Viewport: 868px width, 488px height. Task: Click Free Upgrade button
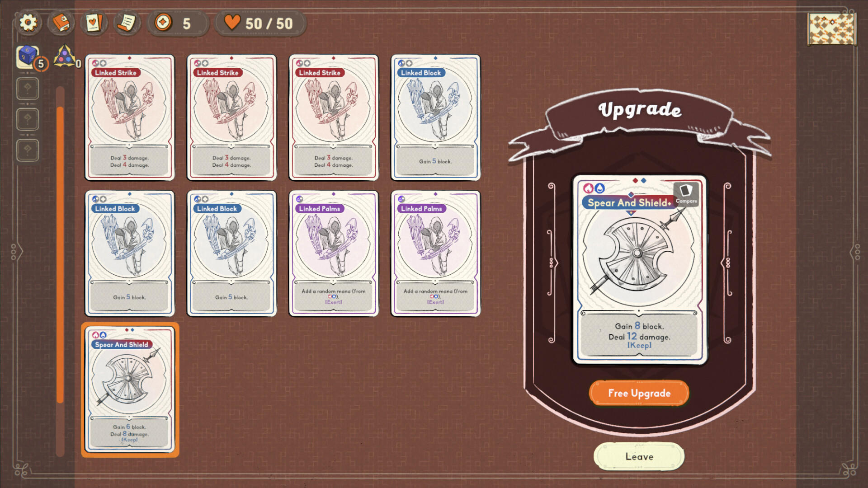coord(638,393)
